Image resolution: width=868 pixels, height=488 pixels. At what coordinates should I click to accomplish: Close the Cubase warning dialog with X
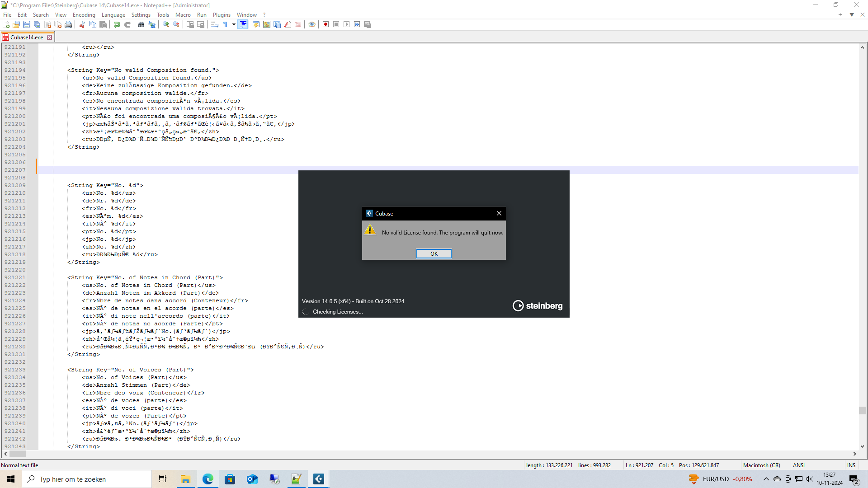tap(499, 213)
